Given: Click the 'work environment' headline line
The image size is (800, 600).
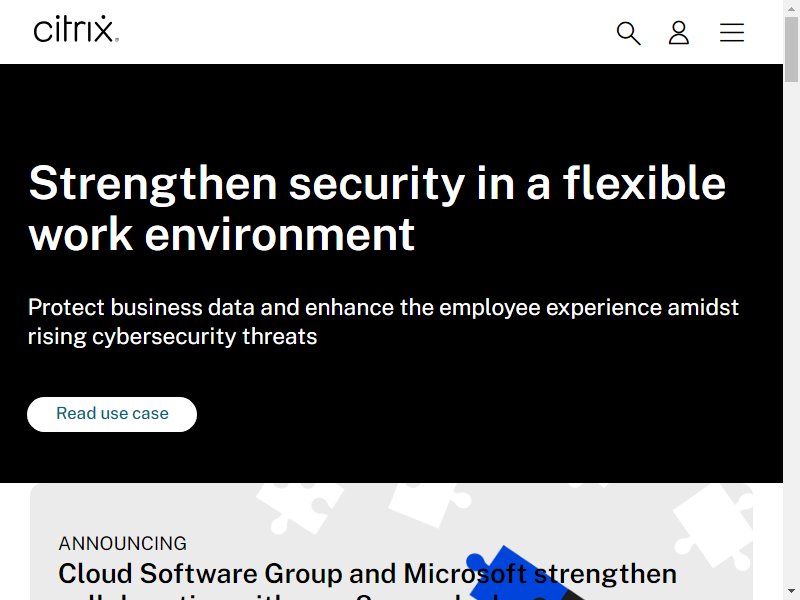Looking at the screenshot, I should tap(222, 235).
